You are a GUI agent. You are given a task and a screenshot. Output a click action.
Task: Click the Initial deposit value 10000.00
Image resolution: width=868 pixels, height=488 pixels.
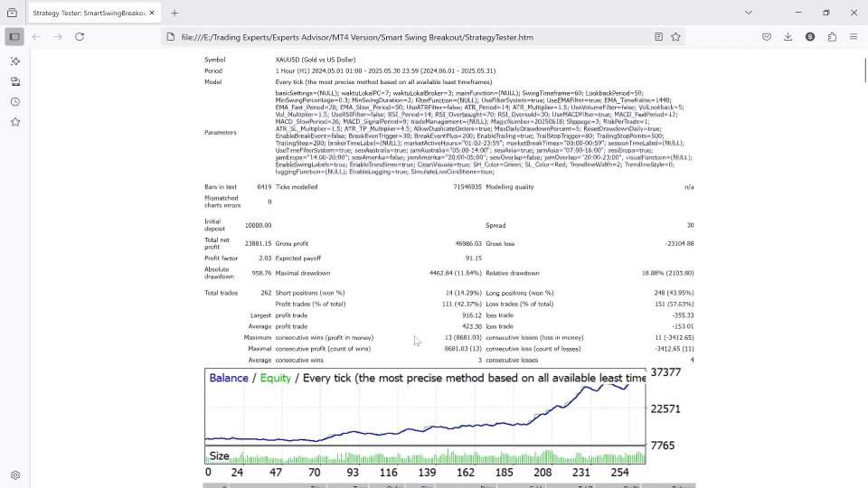point(258,225)
